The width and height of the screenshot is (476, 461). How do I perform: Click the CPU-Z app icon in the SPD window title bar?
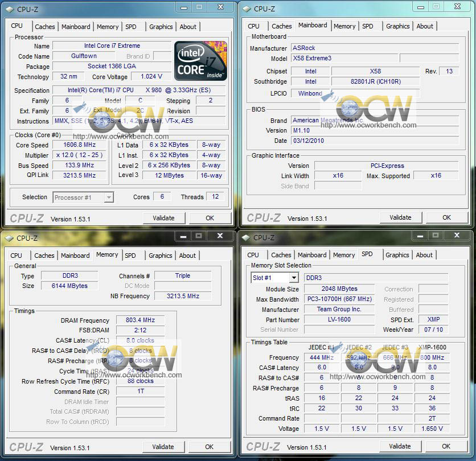click(246, 238)
